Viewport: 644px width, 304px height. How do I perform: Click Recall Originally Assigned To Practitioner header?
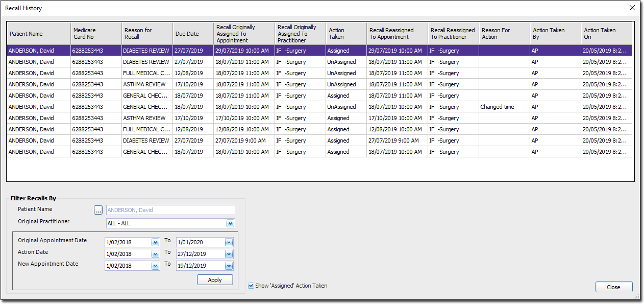coord(300,34)
